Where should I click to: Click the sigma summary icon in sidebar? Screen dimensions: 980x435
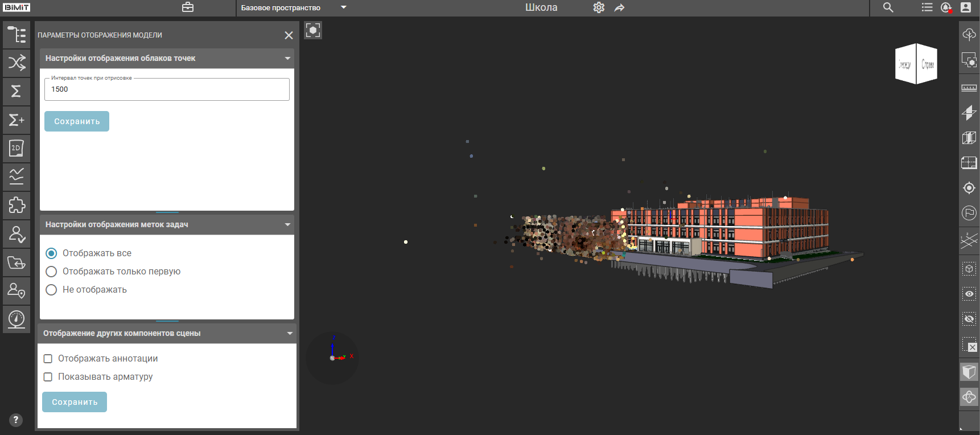(17, 91)
